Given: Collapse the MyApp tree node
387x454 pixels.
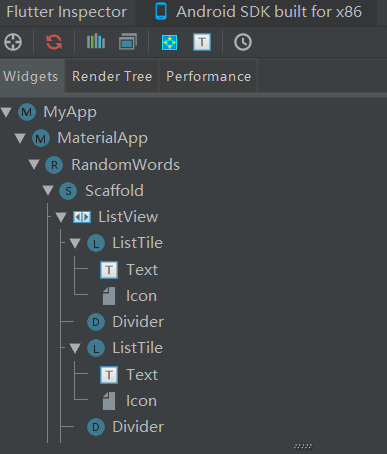Looking at the screenshot, I should 6,112.
